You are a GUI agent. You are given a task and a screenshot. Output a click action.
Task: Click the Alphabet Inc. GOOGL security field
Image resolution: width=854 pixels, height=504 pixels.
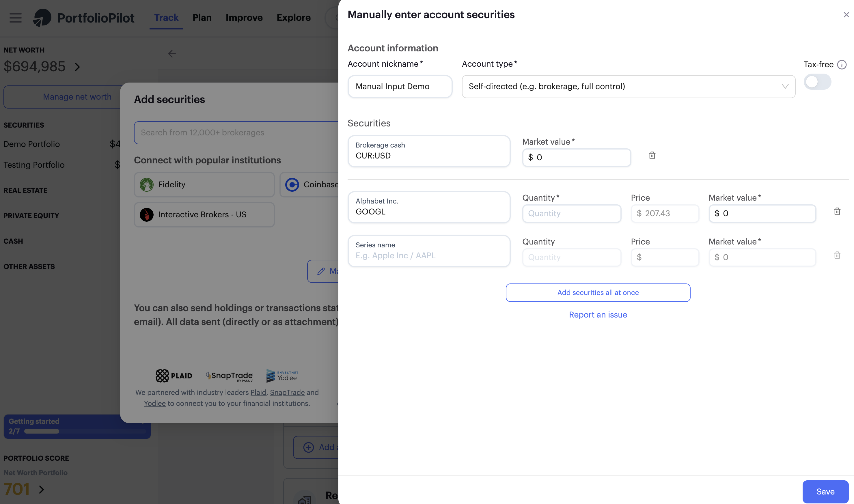click(x=429, y=207)
